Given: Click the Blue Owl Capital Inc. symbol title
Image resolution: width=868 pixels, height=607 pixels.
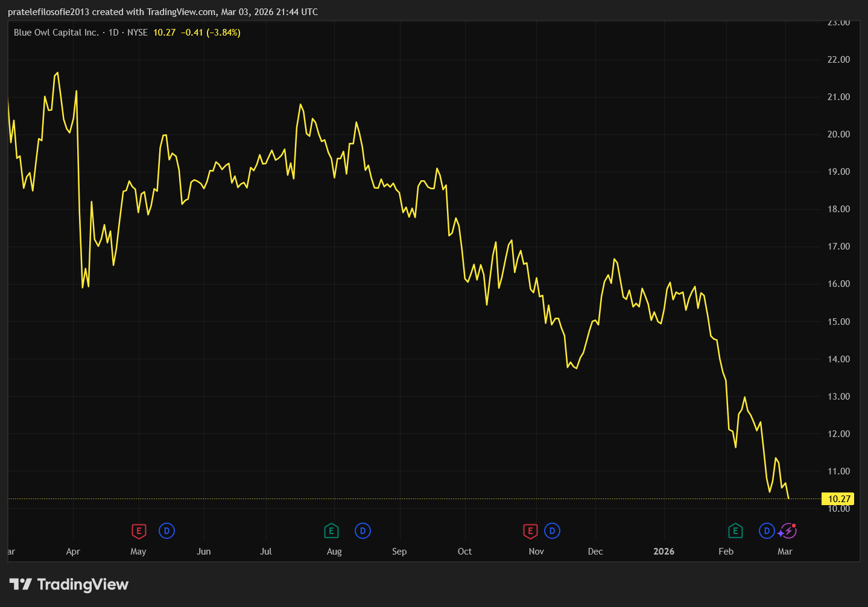Looking at the screenshot, I should tap(56, 33).
